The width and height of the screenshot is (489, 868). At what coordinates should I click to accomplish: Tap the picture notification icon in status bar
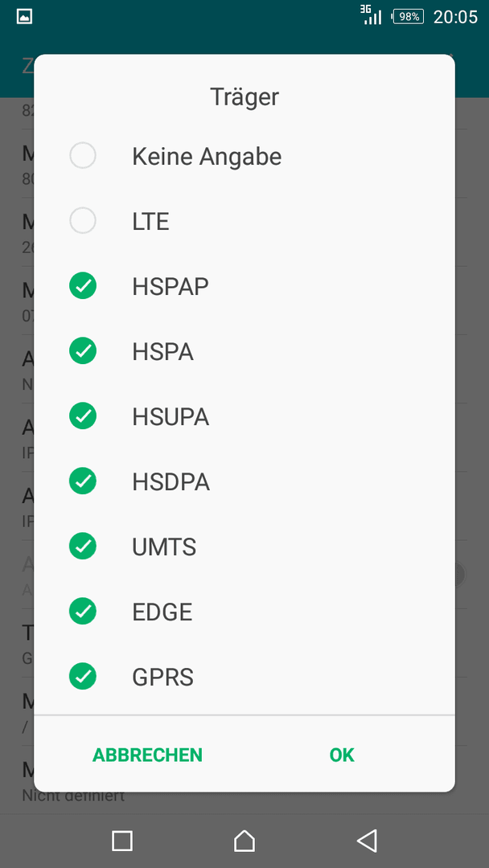coord(24,17)
